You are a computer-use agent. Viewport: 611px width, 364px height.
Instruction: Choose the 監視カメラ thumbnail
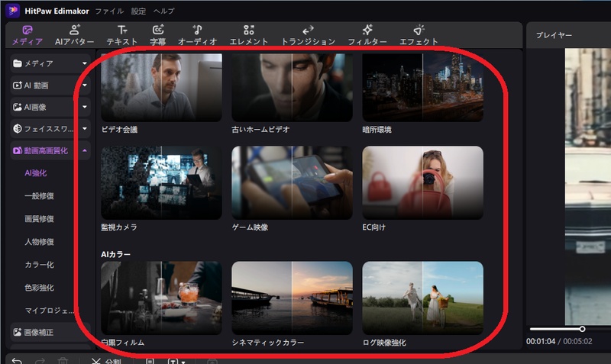161,182
